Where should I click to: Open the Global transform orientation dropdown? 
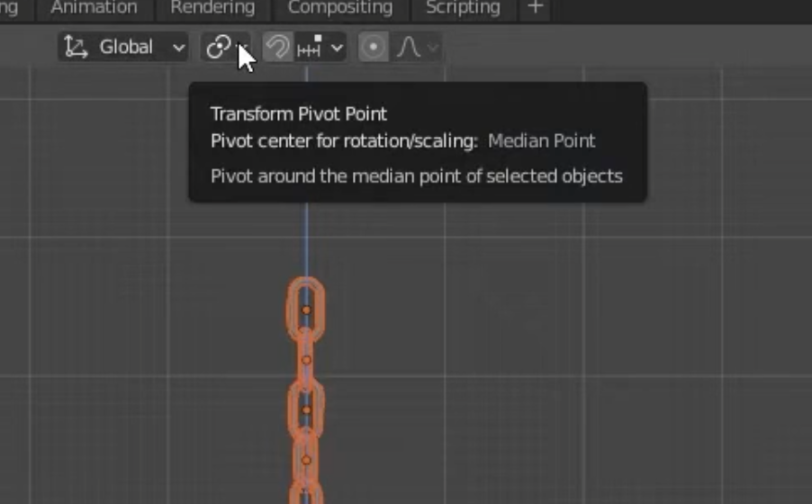(x=122, y=47)
